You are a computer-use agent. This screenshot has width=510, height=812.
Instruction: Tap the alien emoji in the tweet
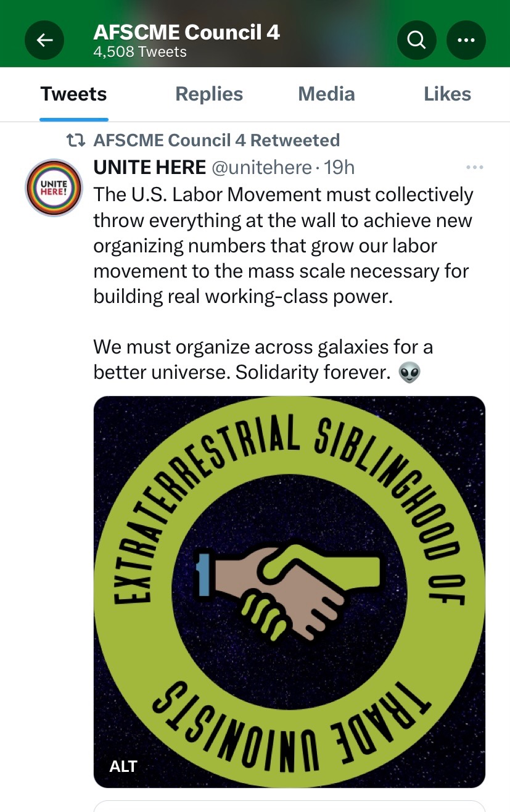[x=409, y=373]
